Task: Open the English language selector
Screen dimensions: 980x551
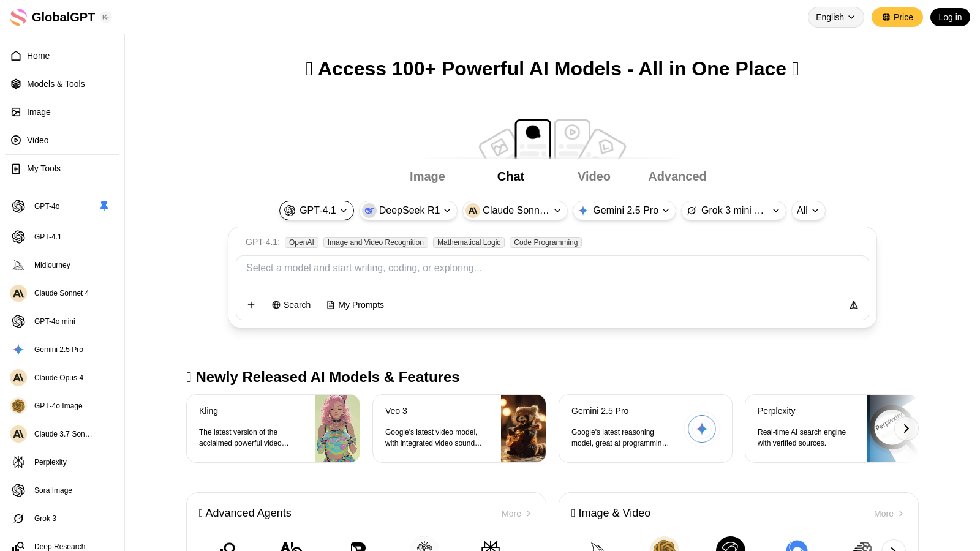Action: [x=835, y=17]
